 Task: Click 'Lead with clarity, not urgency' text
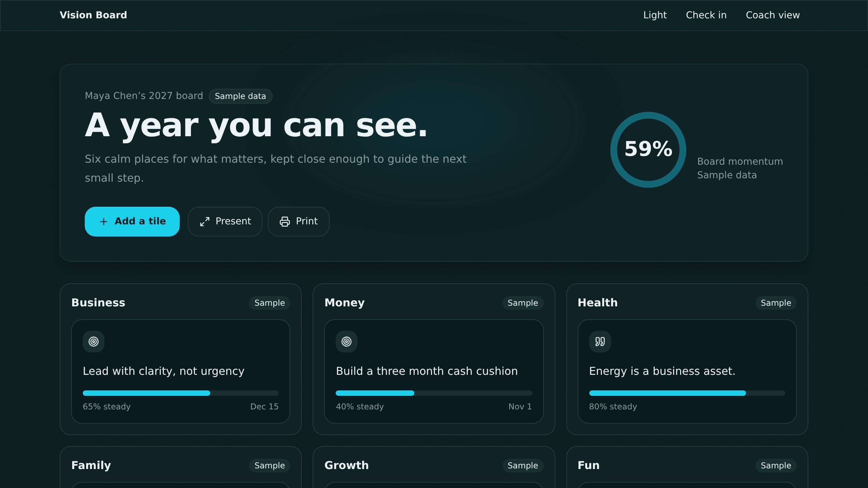[163, 371]
